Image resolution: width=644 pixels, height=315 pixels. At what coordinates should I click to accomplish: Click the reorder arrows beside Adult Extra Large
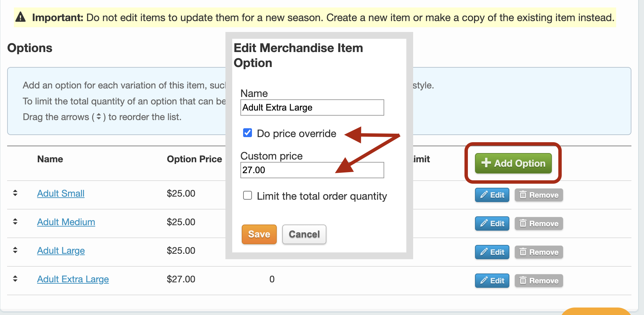[x=15, y=279]
